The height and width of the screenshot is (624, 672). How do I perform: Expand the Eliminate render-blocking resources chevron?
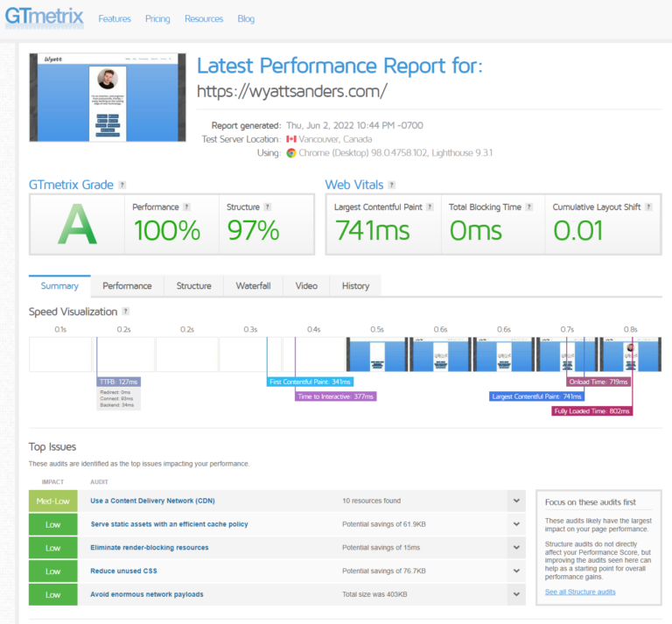click(x=516, y=547)
